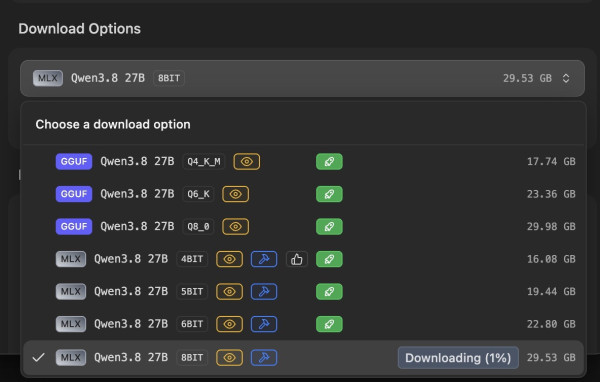
Task: Click tool-use hammer icon on MLX 5BIT row
Action: point(264,292)
